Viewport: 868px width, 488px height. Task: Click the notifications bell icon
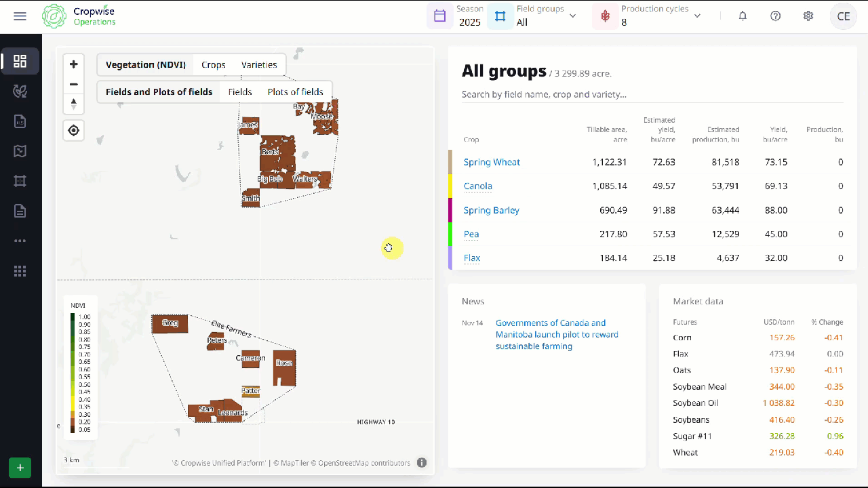[743, 16]
